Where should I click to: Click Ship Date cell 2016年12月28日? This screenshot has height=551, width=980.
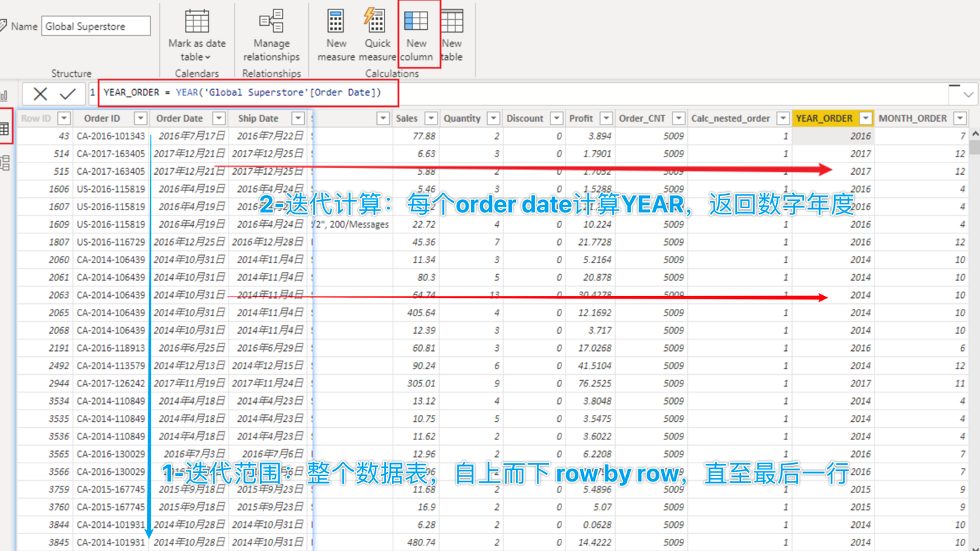pyautogui.click(x=267, y=242)
